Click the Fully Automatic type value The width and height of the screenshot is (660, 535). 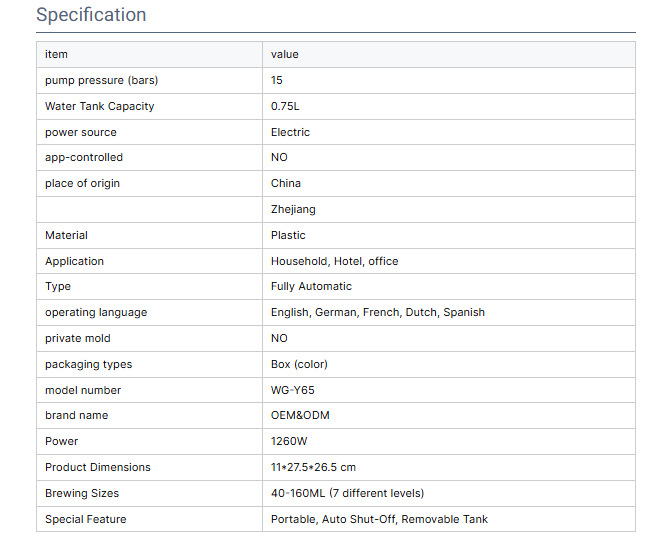click(x=311, y=286)
